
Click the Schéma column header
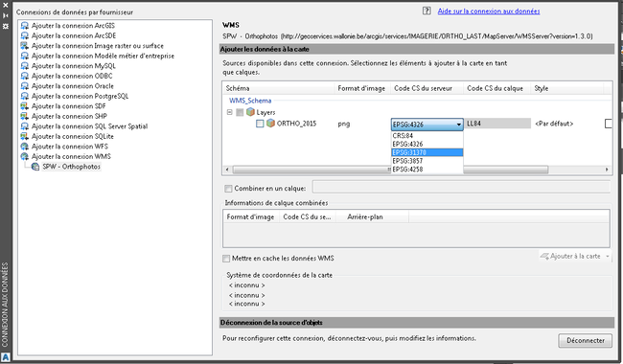tap(279, 88)
